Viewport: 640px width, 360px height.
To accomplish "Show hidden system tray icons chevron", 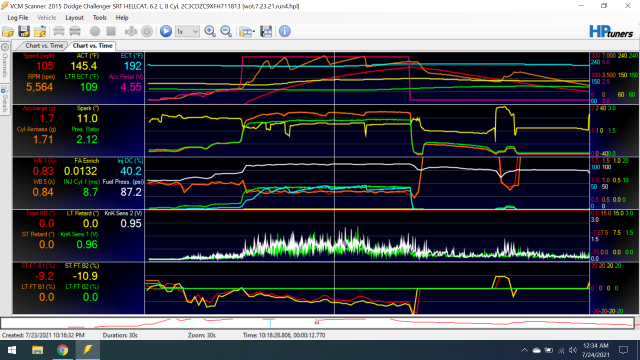I will [x=524, y=350].
